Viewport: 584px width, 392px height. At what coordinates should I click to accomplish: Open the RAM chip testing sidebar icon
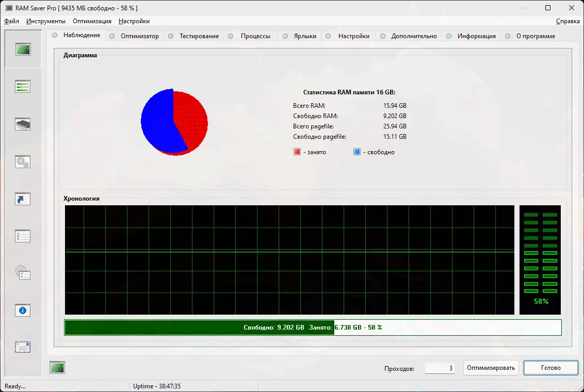tap(23, 124)
